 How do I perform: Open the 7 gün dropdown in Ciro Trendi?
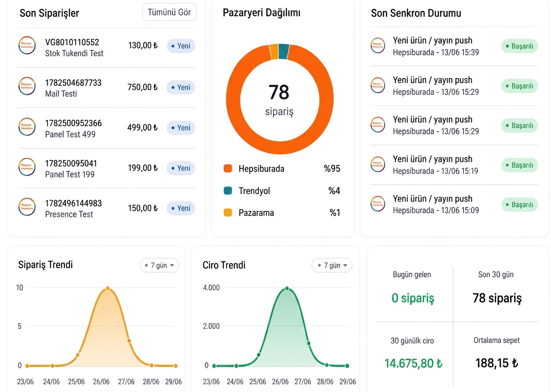pos(332,265)
